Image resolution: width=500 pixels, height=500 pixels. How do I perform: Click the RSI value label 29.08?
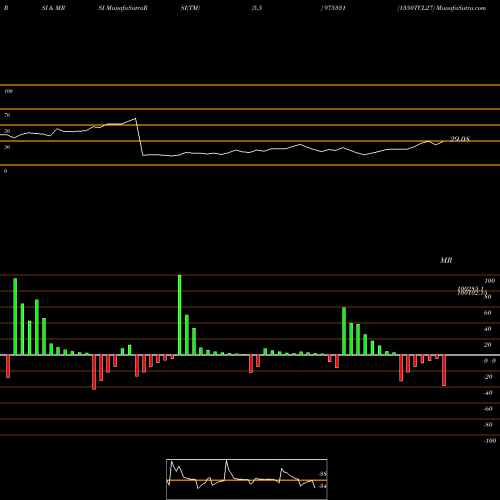[x=460, y=139]
